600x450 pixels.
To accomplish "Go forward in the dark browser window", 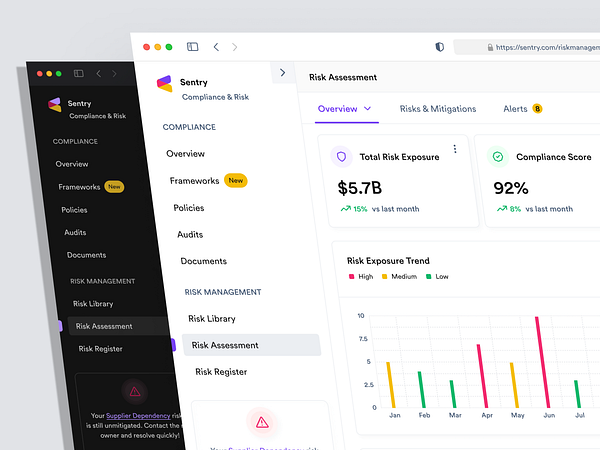I will click(114, 73).
